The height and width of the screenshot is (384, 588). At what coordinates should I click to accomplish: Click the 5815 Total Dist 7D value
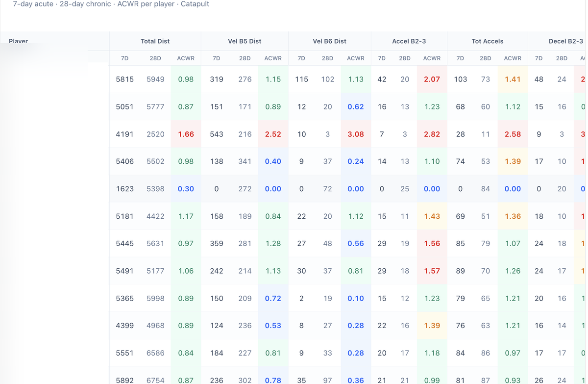pyautogui.click(x=124, y=79)
